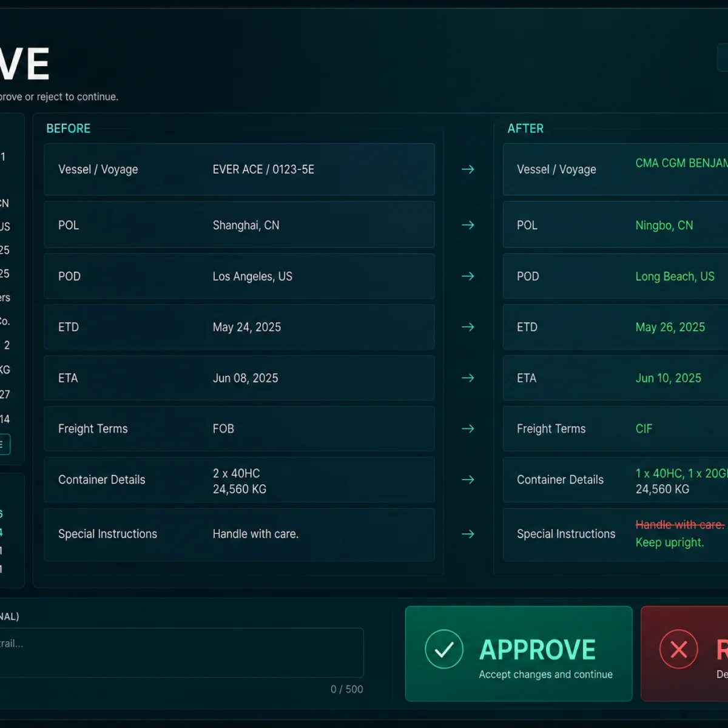
Task: Click arrow icon in Container Details row
Action: (x=468, y=480)
